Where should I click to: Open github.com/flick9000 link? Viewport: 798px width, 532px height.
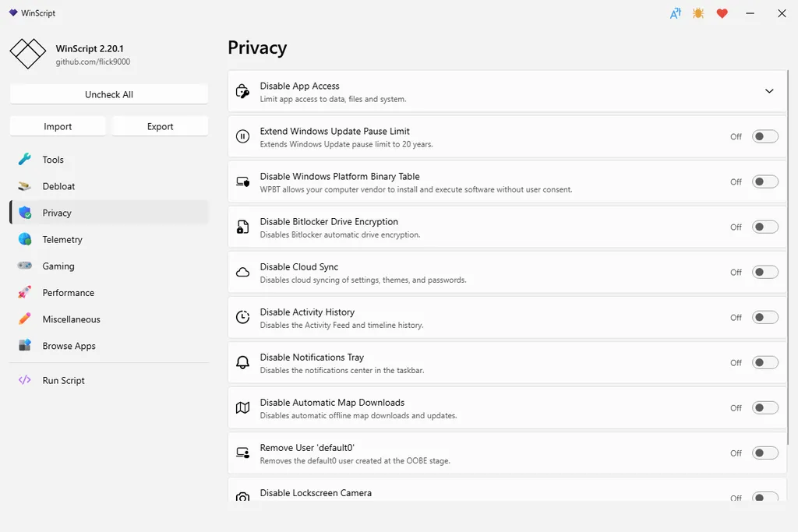point(94,62)
